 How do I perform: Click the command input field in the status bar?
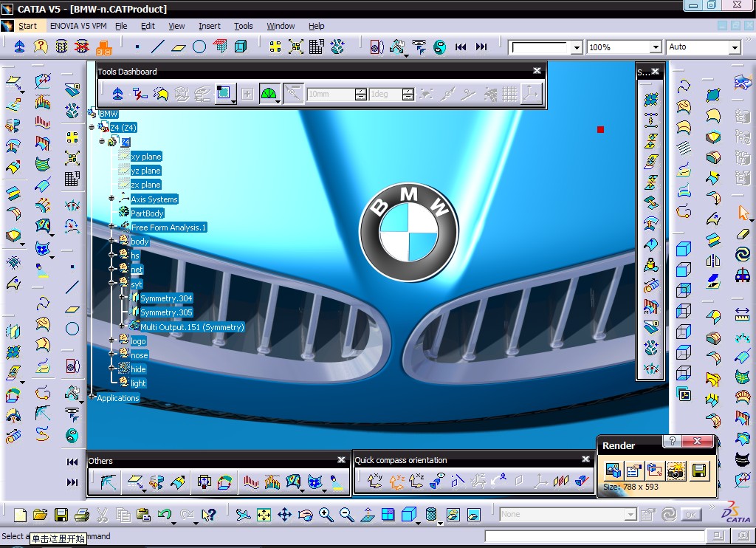(594, 536)
